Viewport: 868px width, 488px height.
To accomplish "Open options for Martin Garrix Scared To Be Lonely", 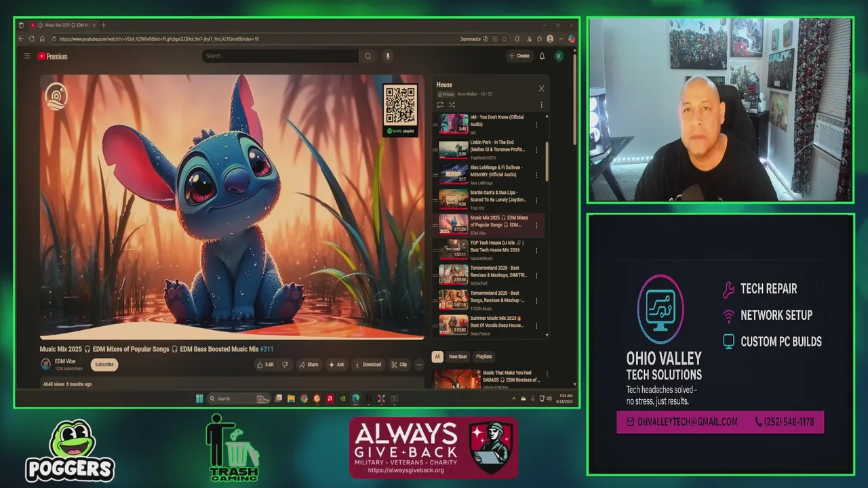I will pos(536,200).
